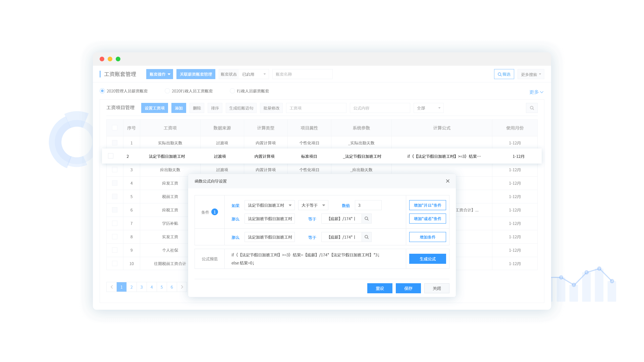The width and height of the screenshot is (644, 362).
Task: Click the 生成公式 button
Action: pyautogui.click(x=427, y=259)
